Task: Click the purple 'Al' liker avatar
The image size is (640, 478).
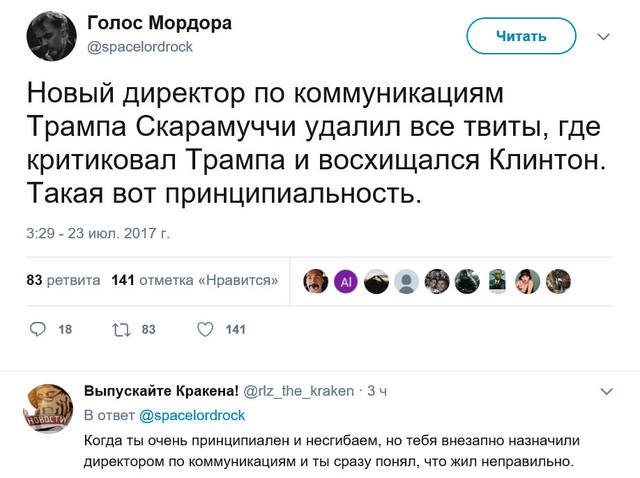Action: point(346,281)
